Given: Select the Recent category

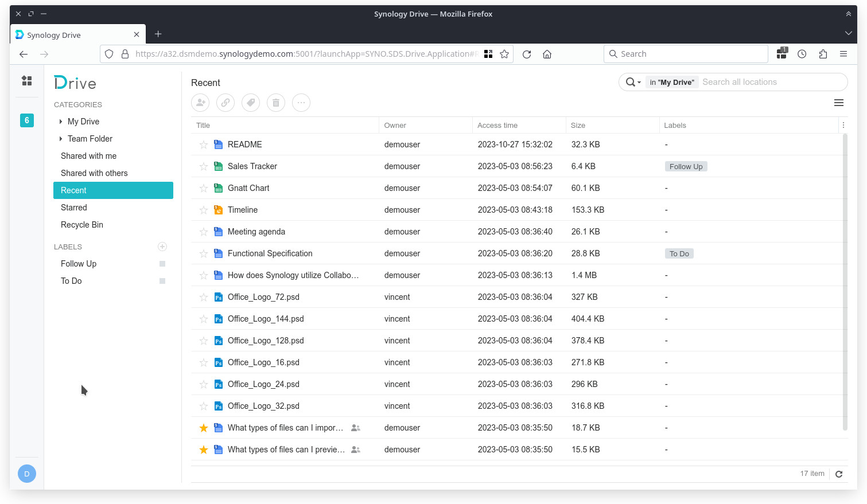Looking at the screenshot, I should (x=113, y=190).
